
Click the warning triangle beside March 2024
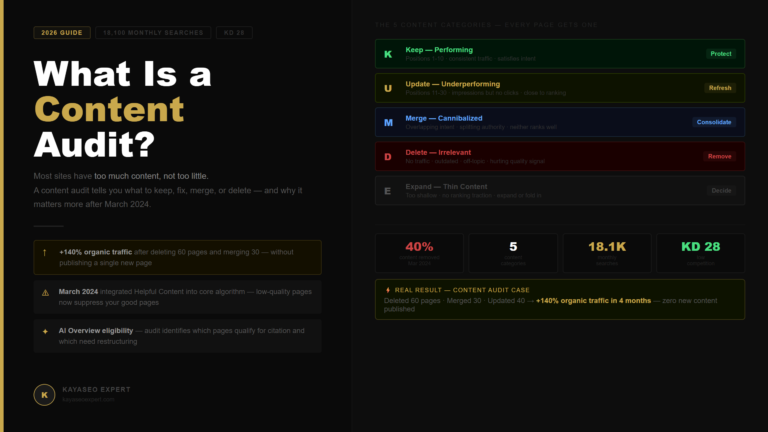45,293
